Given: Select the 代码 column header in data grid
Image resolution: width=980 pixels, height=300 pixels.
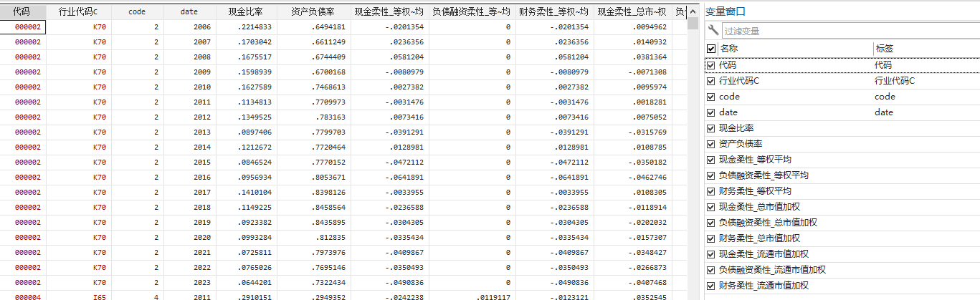Looking at the screenshot, I should pyautogui.click(x=23, y=11).
